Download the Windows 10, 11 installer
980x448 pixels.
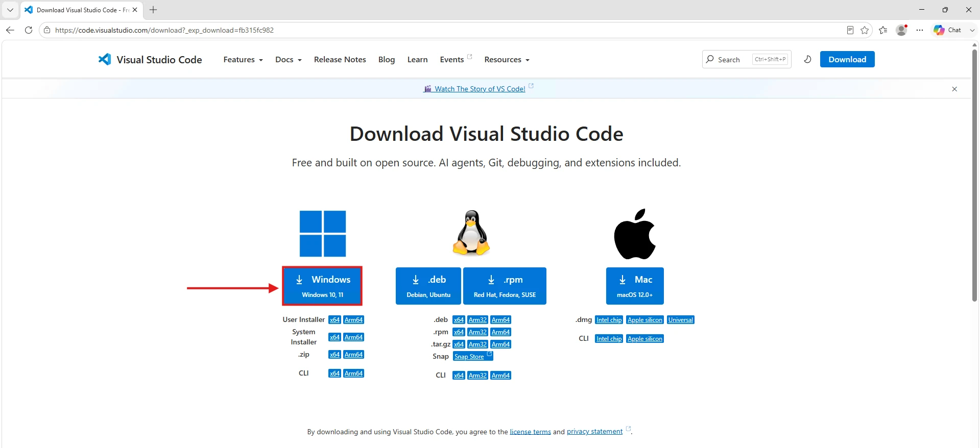click(x=322, y=286)
